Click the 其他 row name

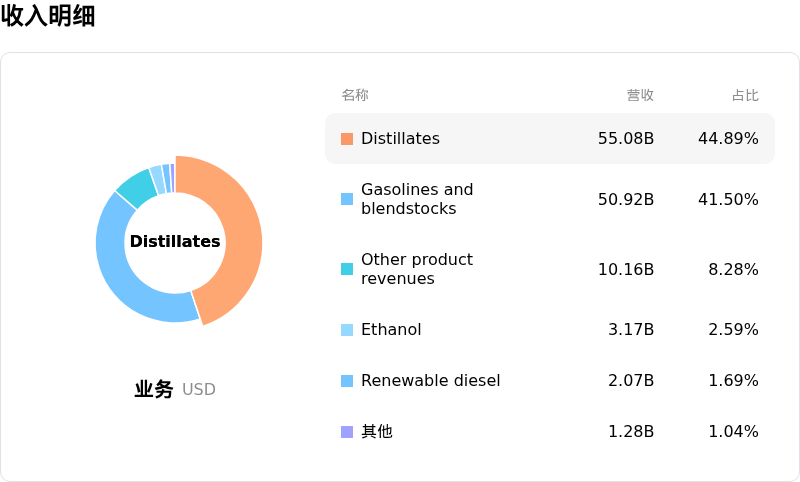coord(377,432)
